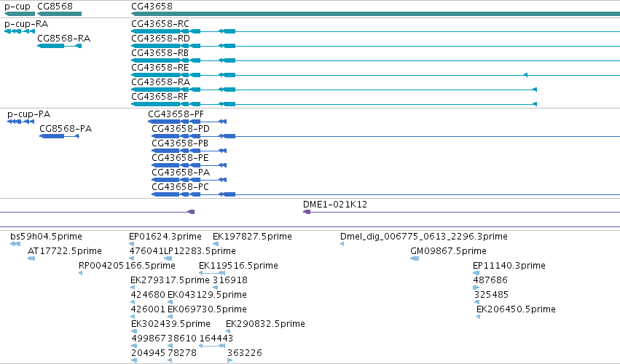Click the EK290832.5prime insertion marker

click(228, 331)
